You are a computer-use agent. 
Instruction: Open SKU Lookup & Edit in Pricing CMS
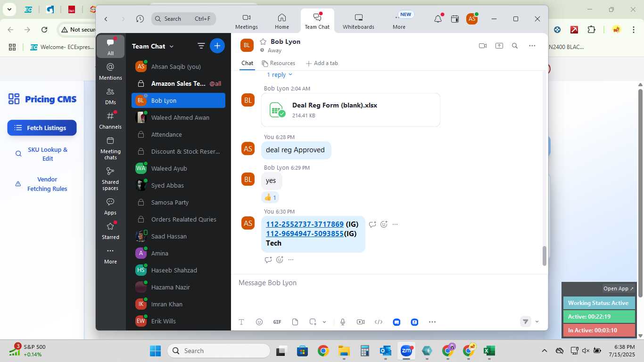pyautogui.click(x=42, y=154)
